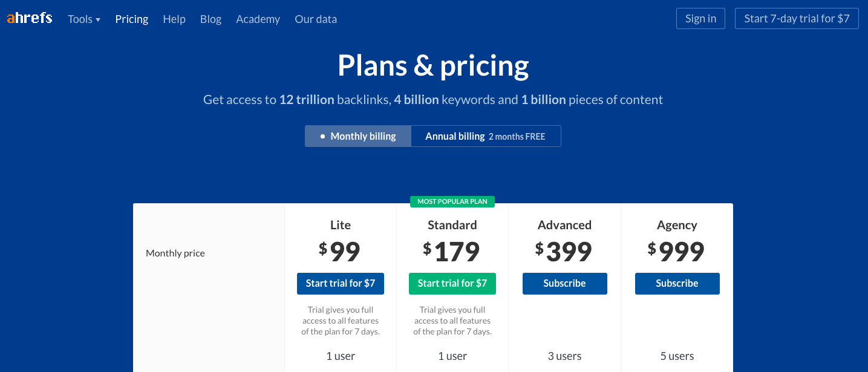
Task: Click the Agency plan $999 price
Action: pyautogui.click(x=676, y=252)
